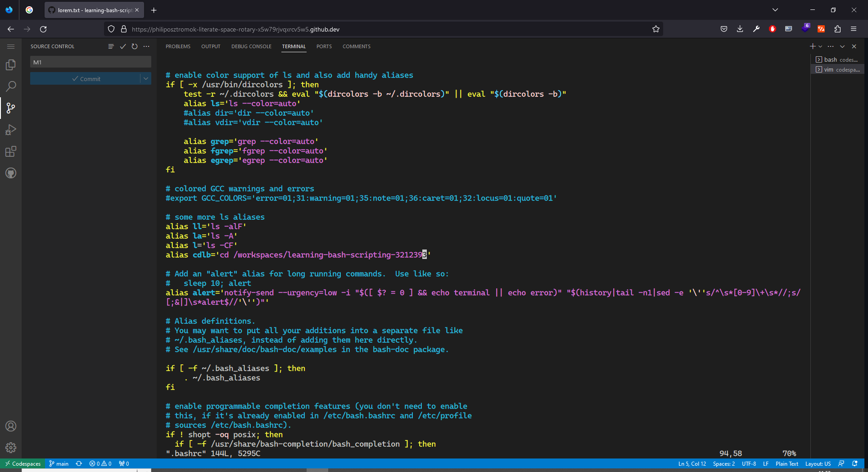
Task: Open the GitHub view in the activity bar
Action: pos(11,173)
